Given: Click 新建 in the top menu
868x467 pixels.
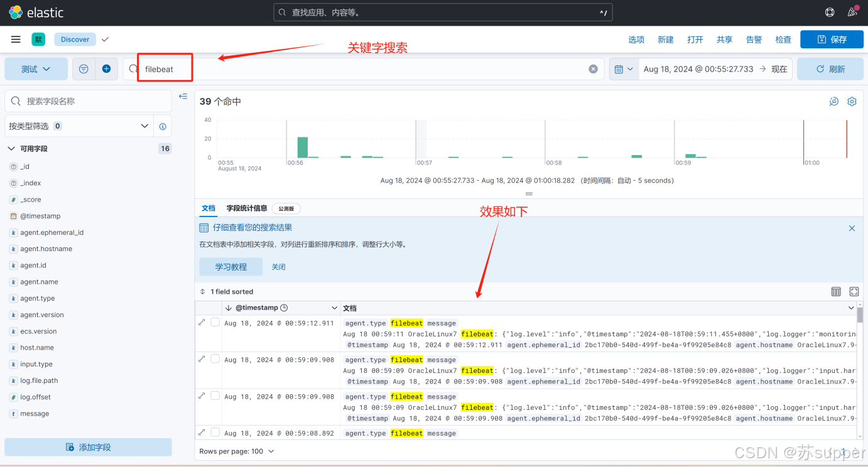Looking at the screenshot, I should point(666,40).
